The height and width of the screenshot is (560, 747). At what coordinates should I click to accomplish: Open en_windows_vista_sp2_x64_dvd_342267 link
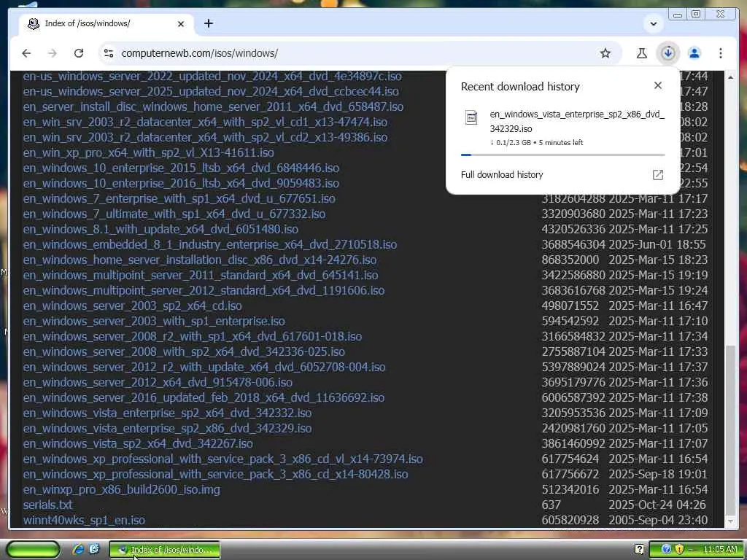click(138, 443)
